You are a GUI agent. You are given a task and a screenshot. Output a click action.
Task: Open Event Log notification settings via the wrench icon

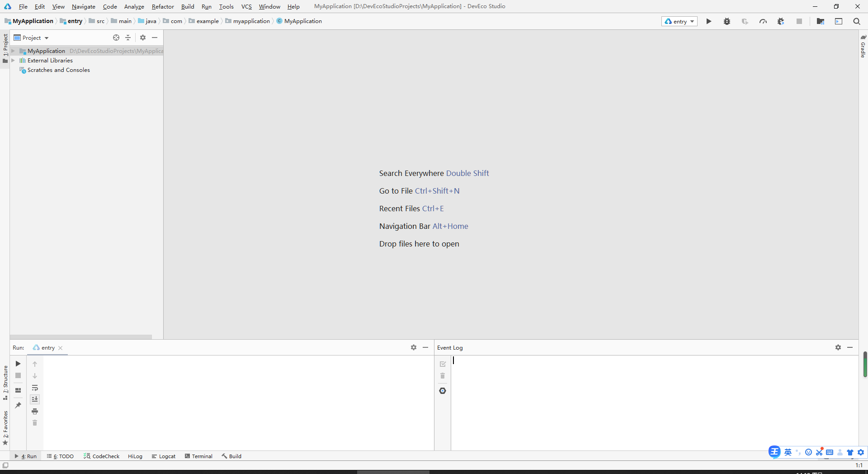443,391
